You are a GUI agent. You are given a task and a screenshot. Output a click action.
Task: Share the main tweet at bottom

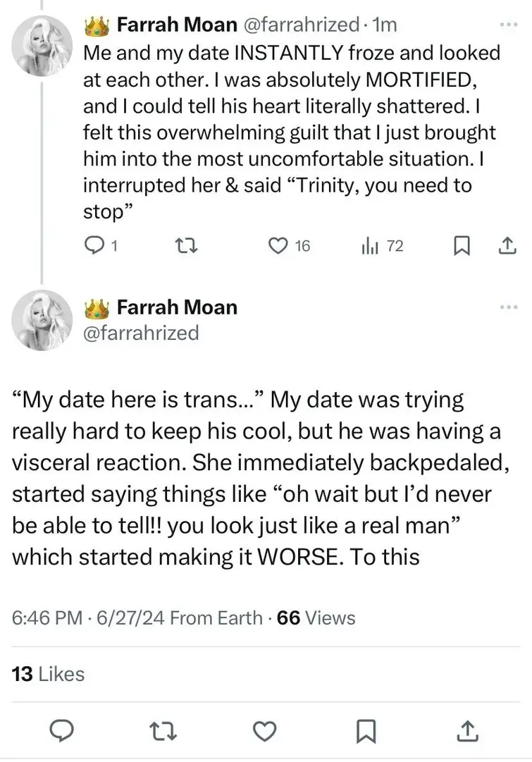(465, 732)
